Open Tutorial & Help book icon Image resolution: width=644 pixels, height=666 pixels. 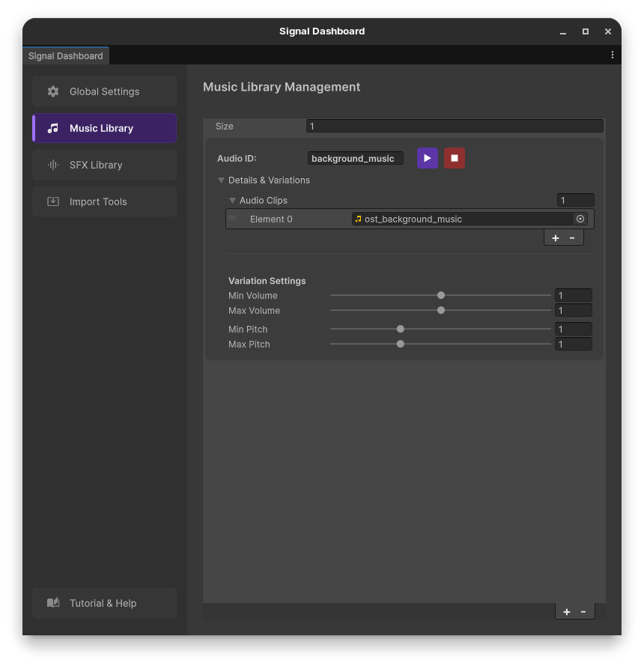tap(53, 603)
